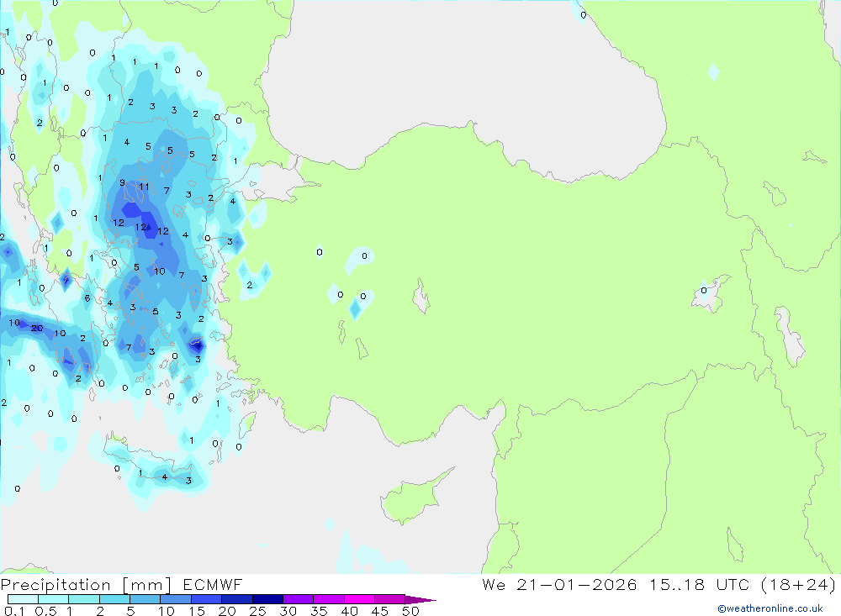The height and width of the screenshot is (616, 841).
Task: Click the '11' precipitation value on the map
Action: click(144, 187)
